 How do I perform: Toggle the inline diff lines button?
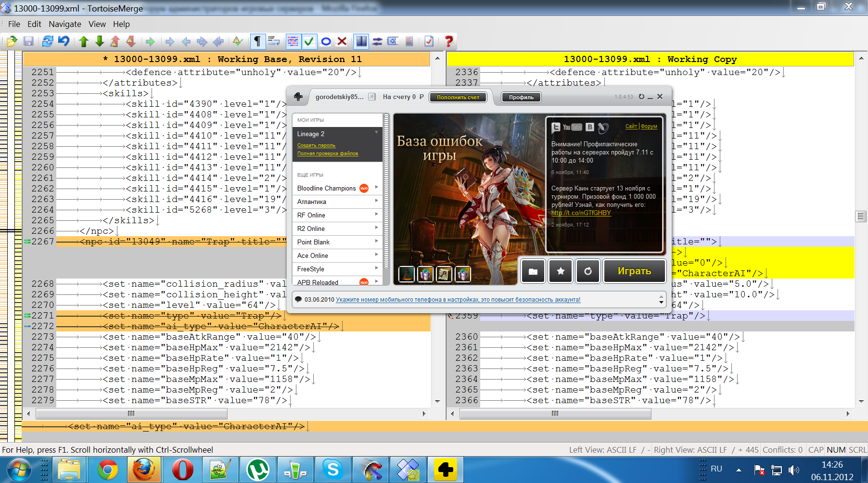[x=293, y=41]
